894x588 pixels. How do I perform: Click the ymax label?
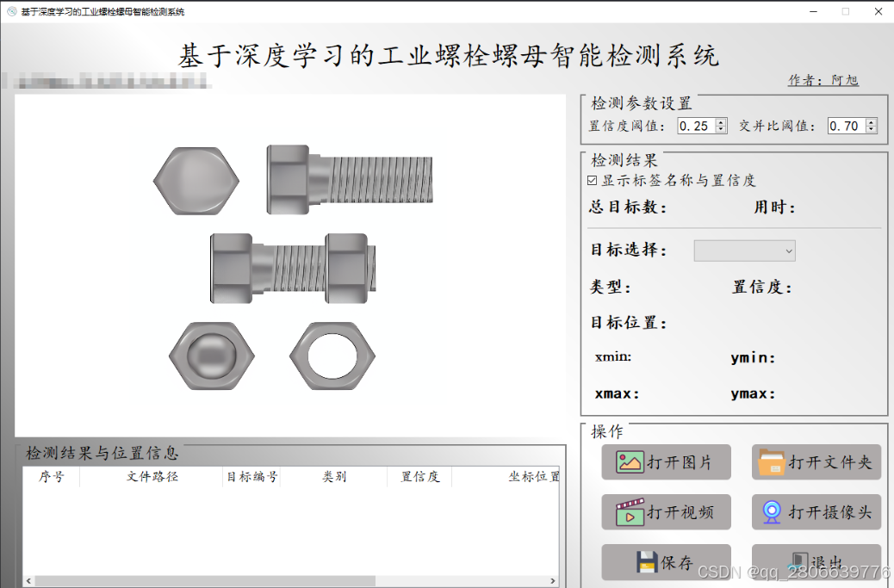pyautogui.click(x=753, y=393)
